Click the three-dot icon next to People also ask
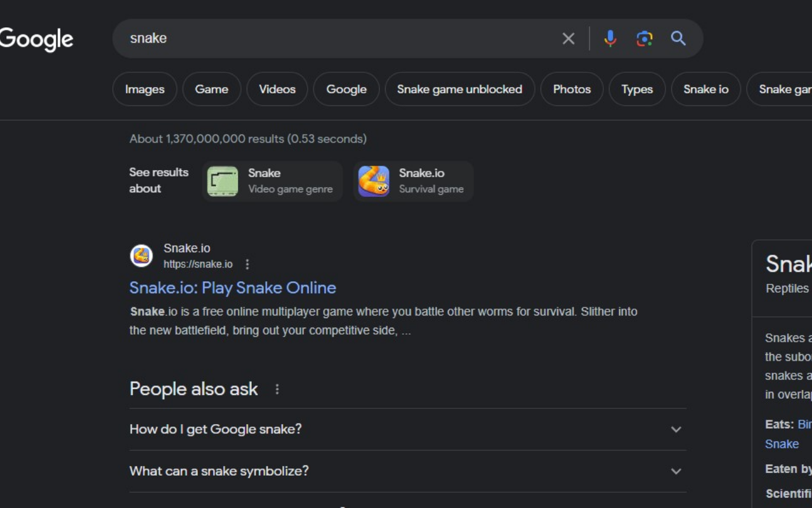The image size is (812, 508). pyautogui.click(x=277, y=389)
